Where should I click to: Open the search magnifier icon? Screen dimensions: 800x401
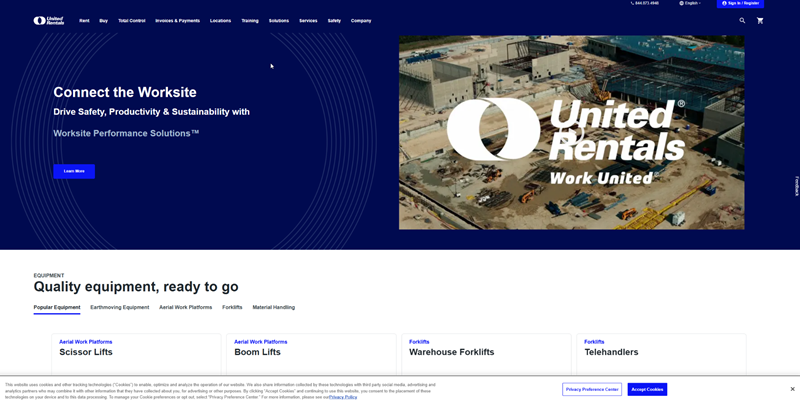pos(742,20)
